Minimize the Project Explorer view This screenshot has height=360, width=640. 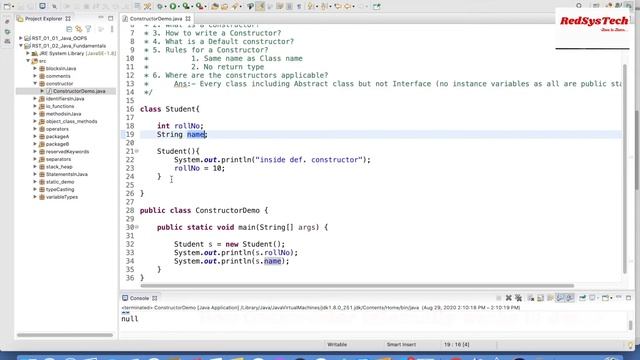click(x=101, y=18)
